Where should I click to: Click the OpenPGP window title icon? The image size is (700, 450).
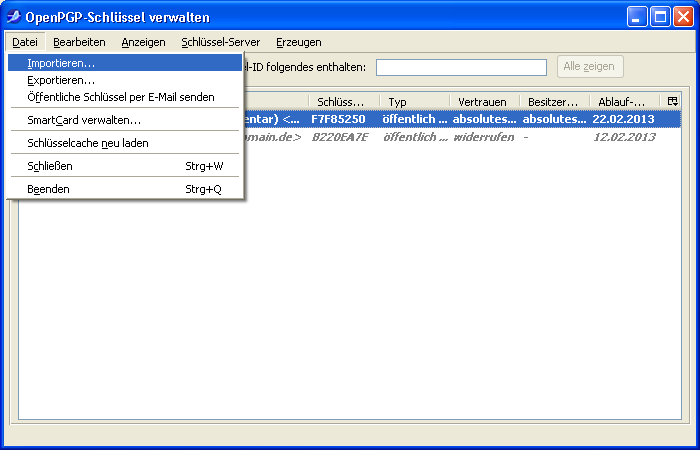coord(13,17)
